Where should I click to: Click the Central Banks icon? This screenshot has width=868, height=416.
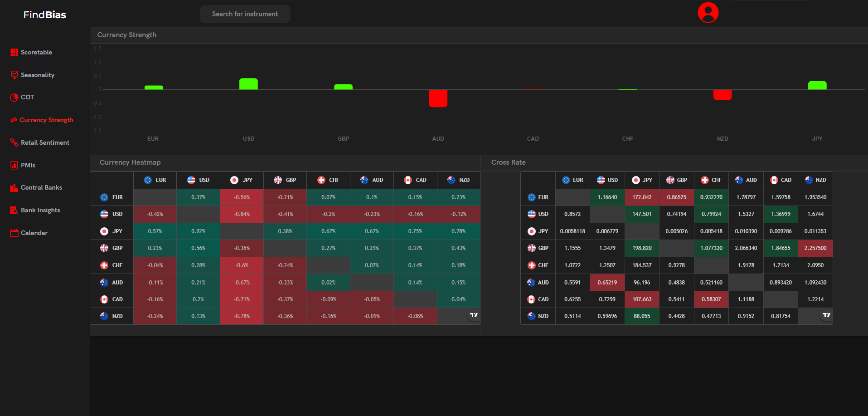coord(14,188)
